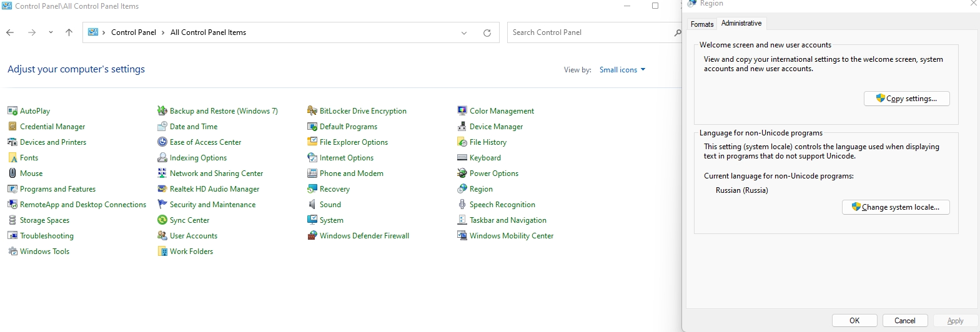Viewport: 980px width, 332px height.
Task: Click the refresh button in address bar
Action: click(x=487, y=33)
